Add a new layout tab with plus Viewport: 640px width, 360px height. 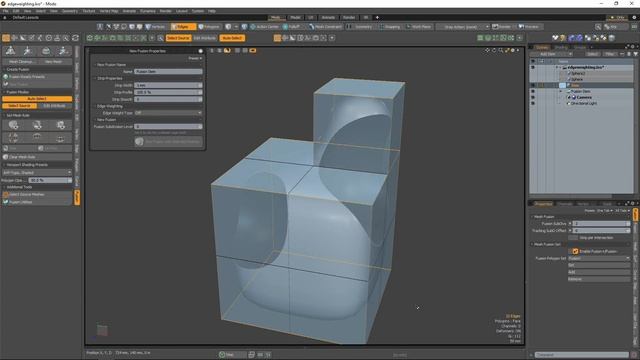pyautogui.click(x=377, y=18)
